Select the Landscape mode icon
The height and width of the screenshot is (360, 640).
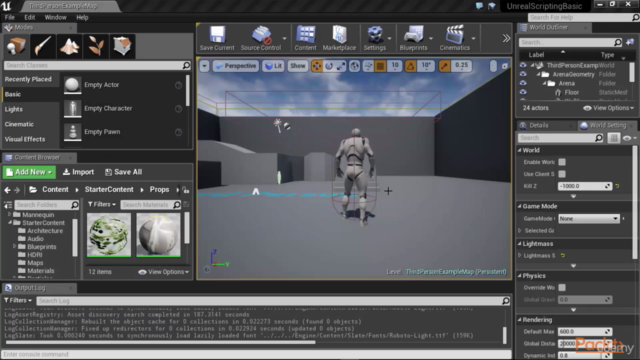(69, 46)
